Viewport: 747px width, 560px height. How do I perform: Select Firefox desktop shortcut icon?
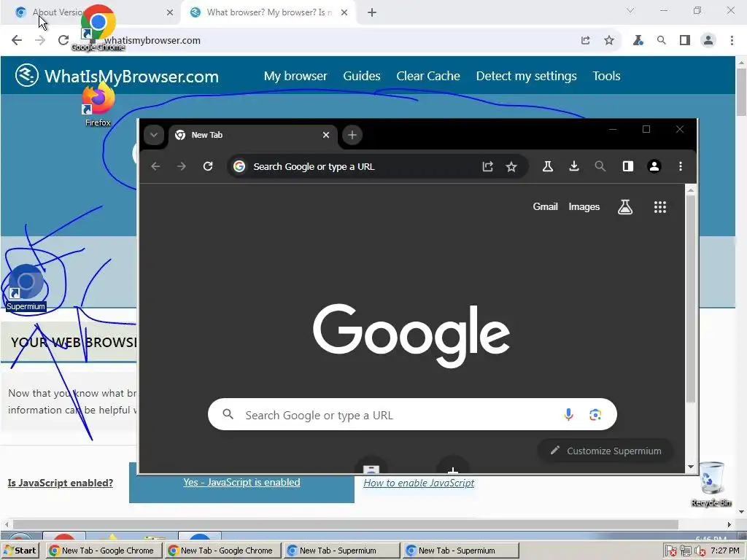click(x=98, y=105)
